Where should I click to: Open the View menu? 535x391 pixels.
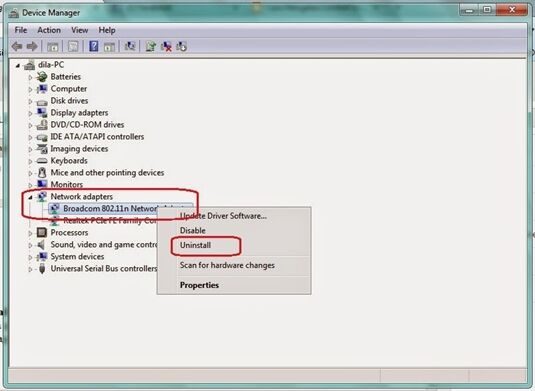click(x=79, y=30)
